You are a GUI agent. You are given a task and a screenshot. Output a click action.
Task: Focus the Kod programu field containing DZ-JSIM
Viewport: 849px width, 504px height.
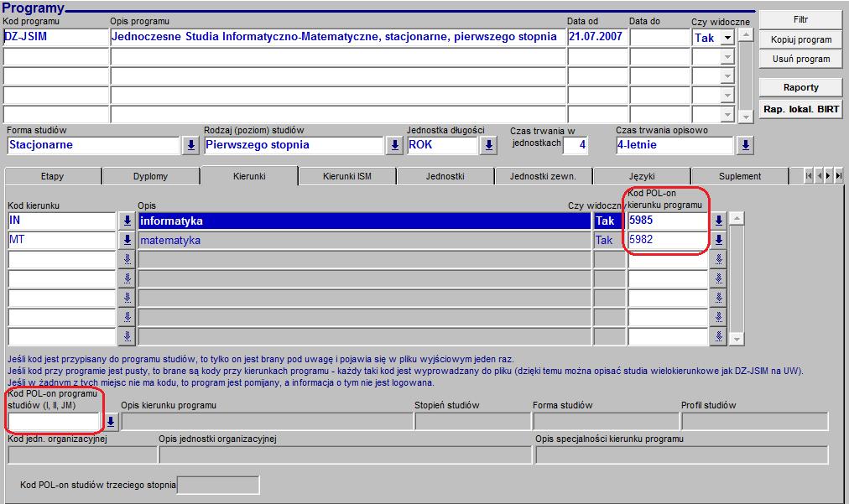point(55,38)
